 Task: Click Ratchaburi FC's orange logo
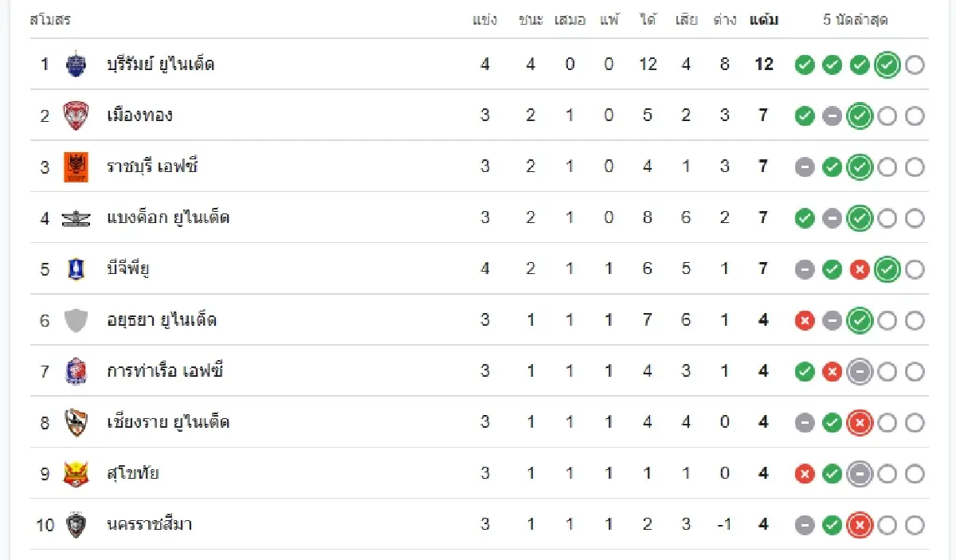click(x=76, y=166)
